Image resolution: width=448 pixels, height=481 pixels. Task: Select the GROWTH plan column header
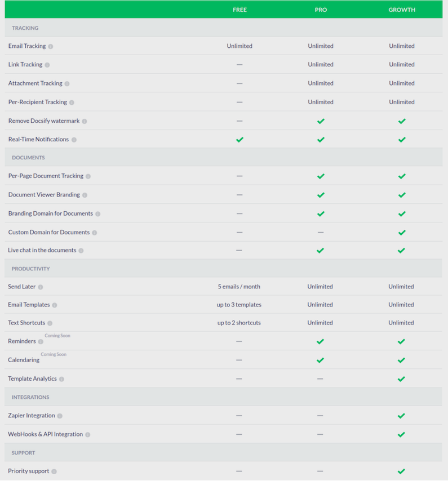(402, 10)
